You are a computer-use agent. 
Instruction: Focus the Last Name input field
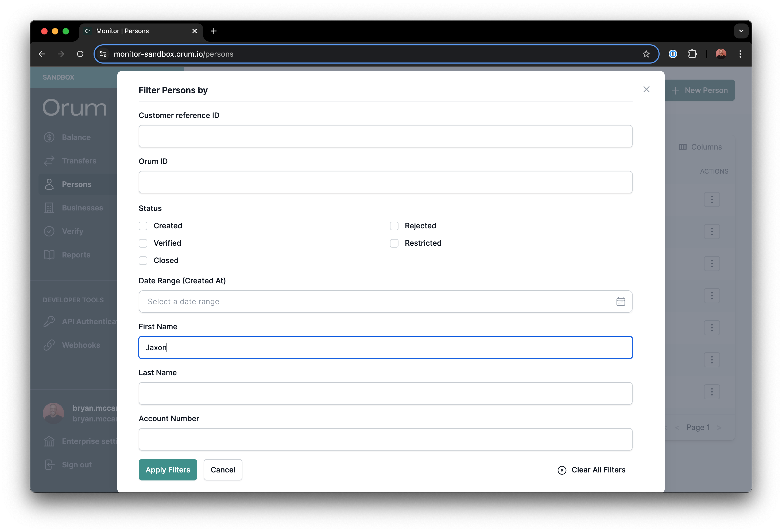point(385,393)
